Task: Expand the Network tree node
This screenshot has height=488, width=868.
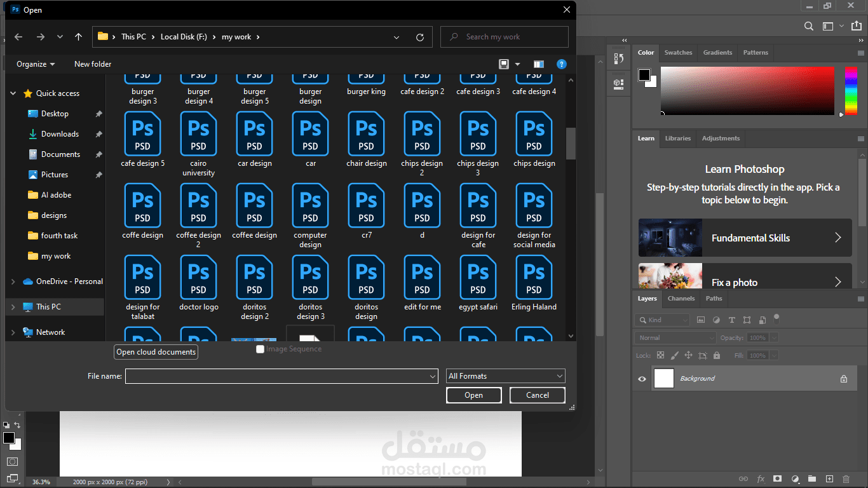Action: pyautogui.click(x=13, y=332)
